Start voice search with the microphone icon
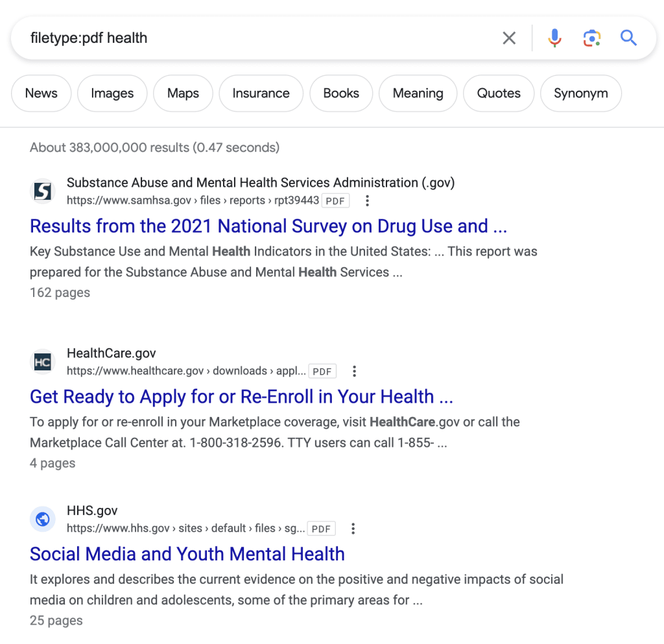This screenshot has height=644, width=664. point(554,38)
